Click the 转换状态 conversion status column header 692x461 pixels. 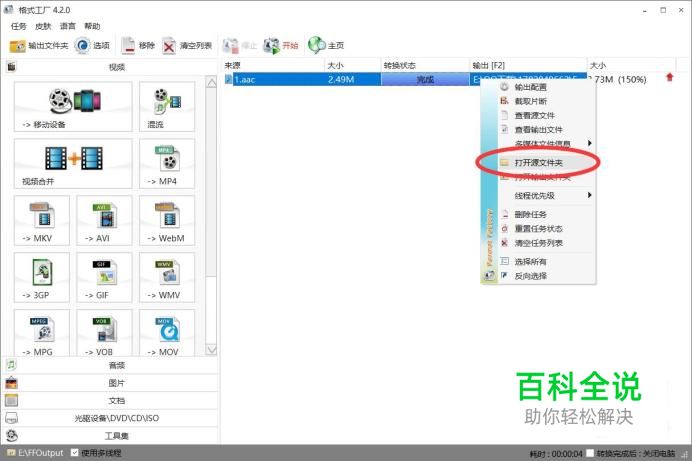pos(425,65)
